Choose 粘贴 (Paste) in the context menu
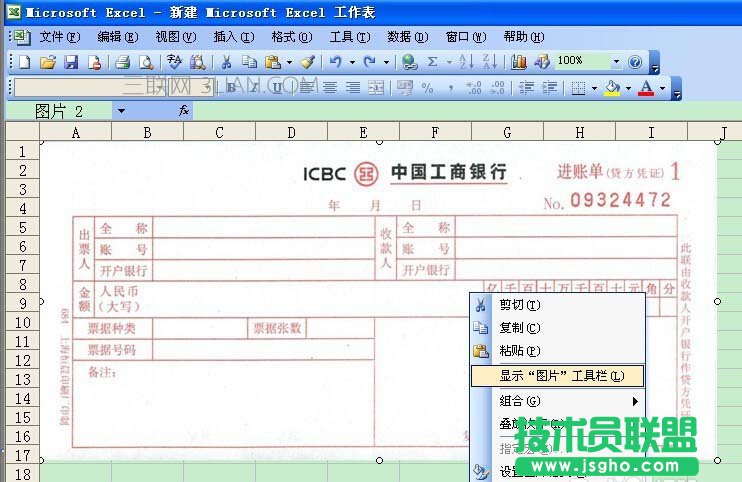The width and height of the screenshot is (742, 482). (x=557, y=351)
